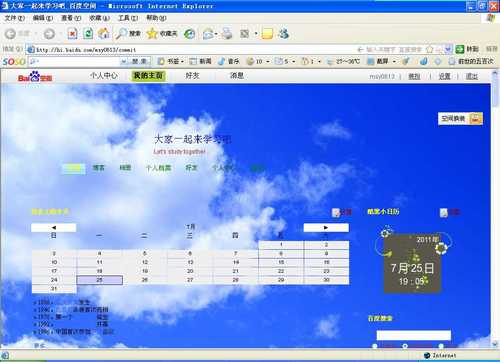
Task: Open dropdown next to the 1 item
Action: click(319, 62)
